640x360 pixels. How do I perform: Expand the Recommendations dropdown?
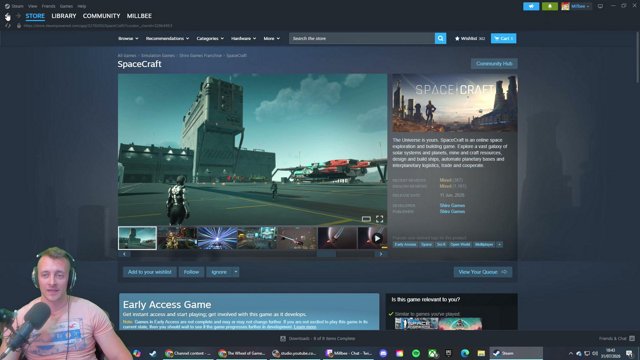point(167,38)
